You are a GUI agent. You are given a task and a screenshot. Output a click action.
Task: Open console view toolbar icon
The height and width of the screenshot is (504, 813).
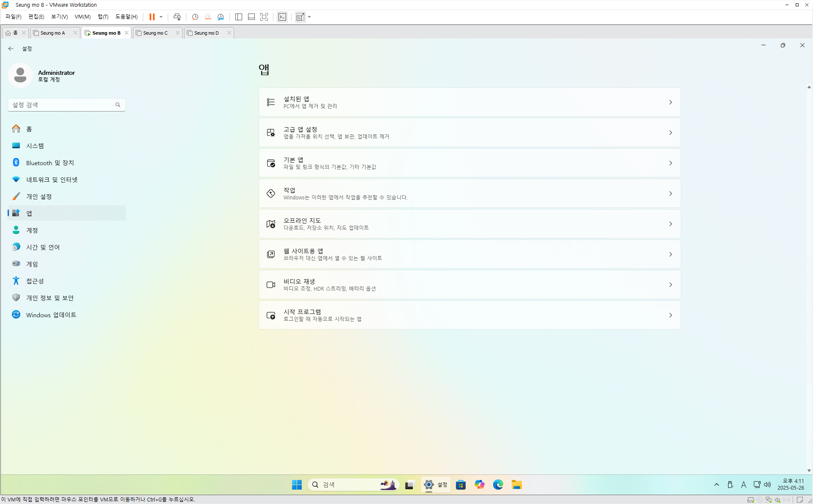282,17
